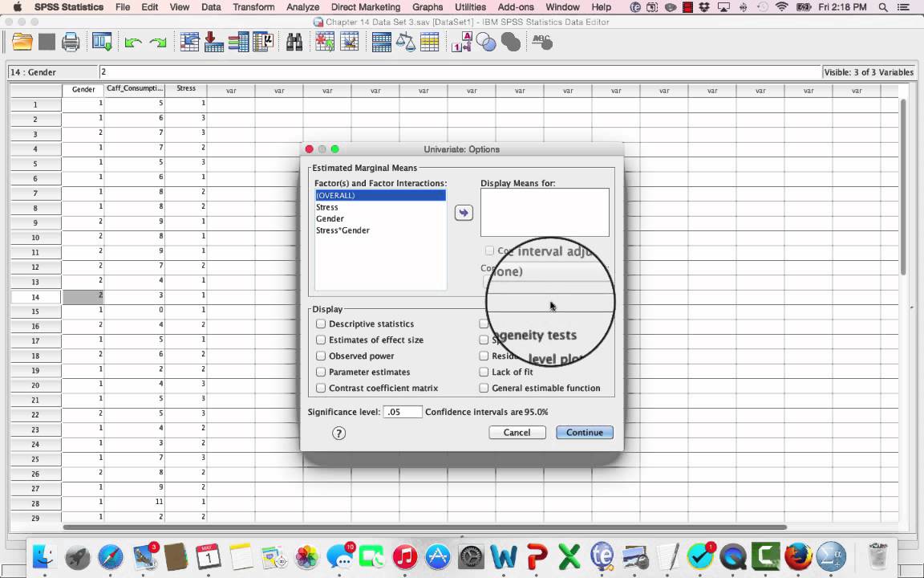
Task: Click the Display Means for list box
Action: pos(545,213)
